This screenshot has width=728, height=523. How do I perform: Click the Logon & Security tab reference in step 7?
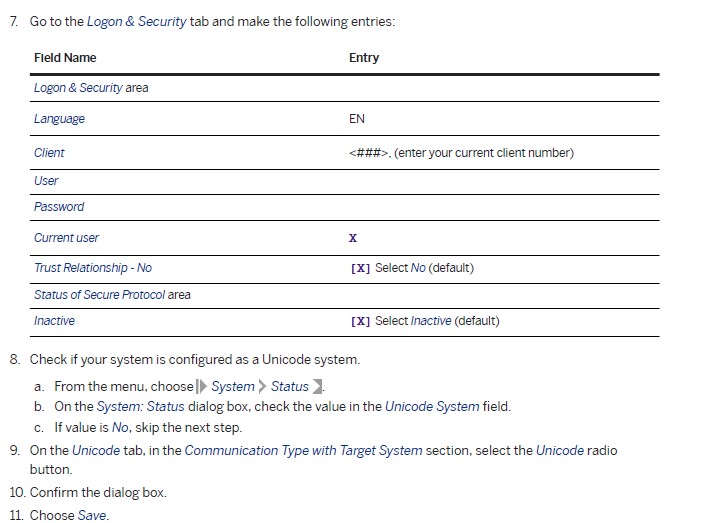[x=136, y=22]
